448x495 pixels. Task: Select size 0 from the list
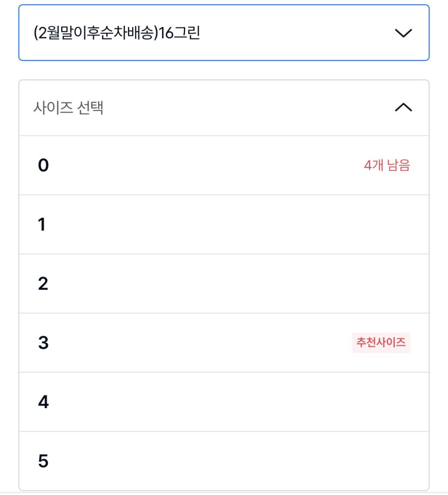click(x=224, y=165)
